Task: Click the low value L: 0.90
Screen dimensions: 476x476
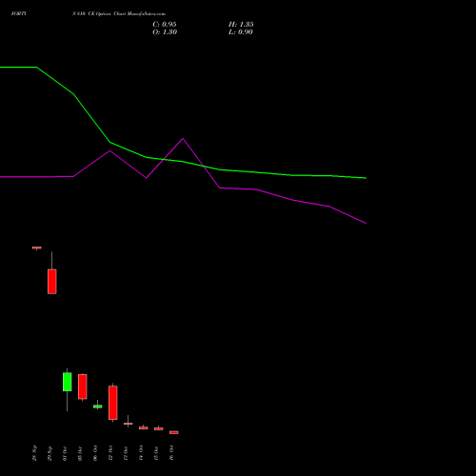Action: tap(241, 32)
